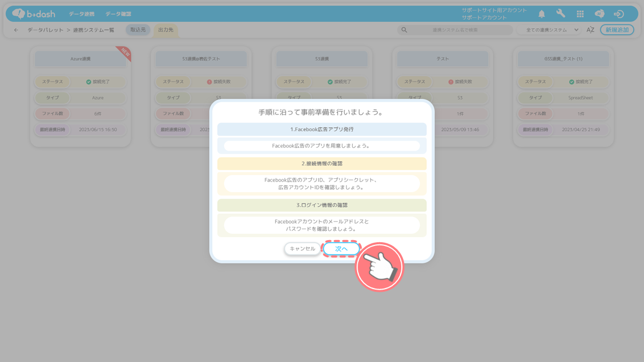The width and height of the screenshot is (644, 362).
Task: Click the Facebook広告のアプリを用意しましょう text
Action: click(321, 145)
